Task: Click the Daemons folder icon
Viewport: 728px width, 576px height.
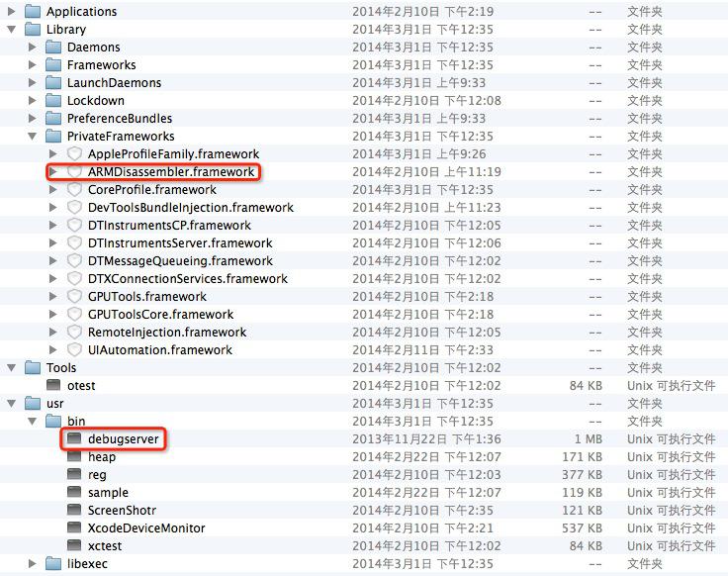Action: point(53,47)
